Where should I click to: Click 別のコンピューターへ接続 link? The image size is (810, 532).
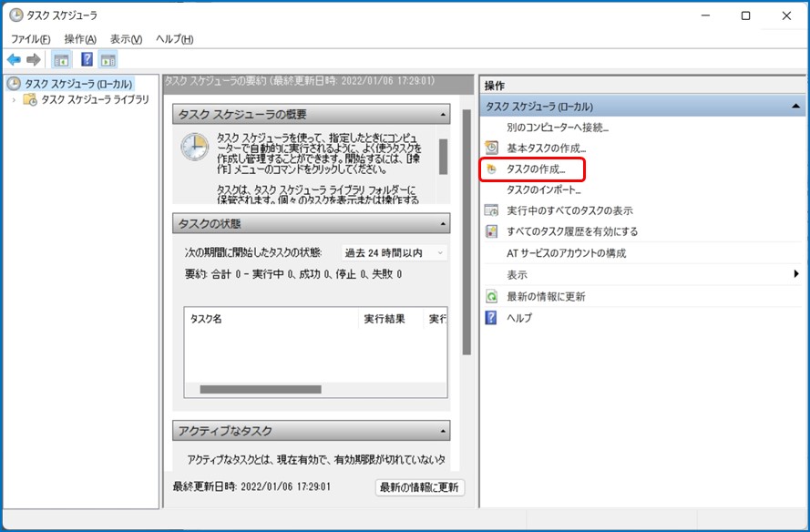(x=557, y=128)
